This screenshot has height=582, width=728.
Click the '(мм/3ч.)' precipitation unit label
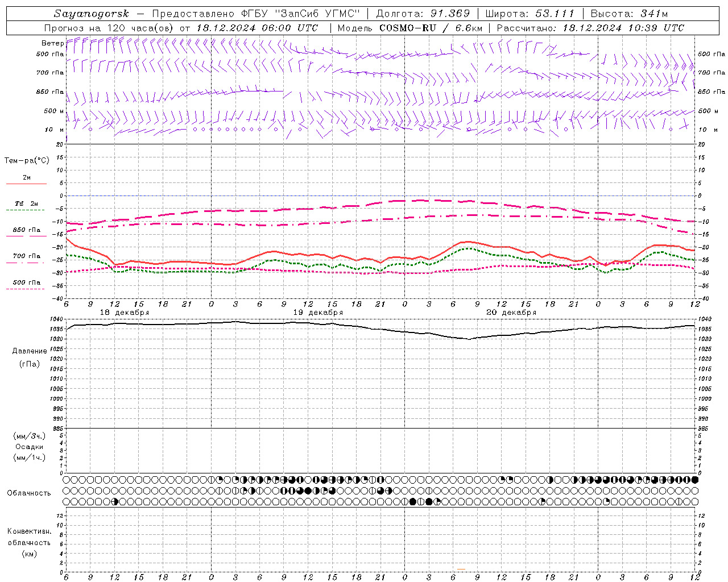pyautogui.click(x=30, y=436)
